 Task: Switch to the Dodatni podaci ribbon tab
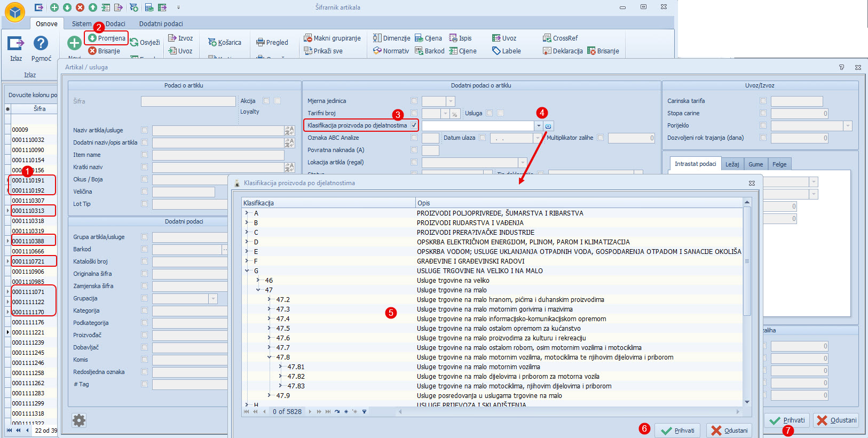(x=161, y=24)
